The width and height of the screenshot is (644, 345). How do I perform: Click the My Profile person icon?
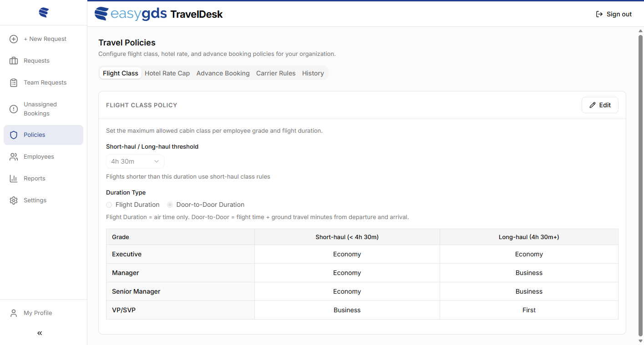pyautogui.click(x=14, y=313)
